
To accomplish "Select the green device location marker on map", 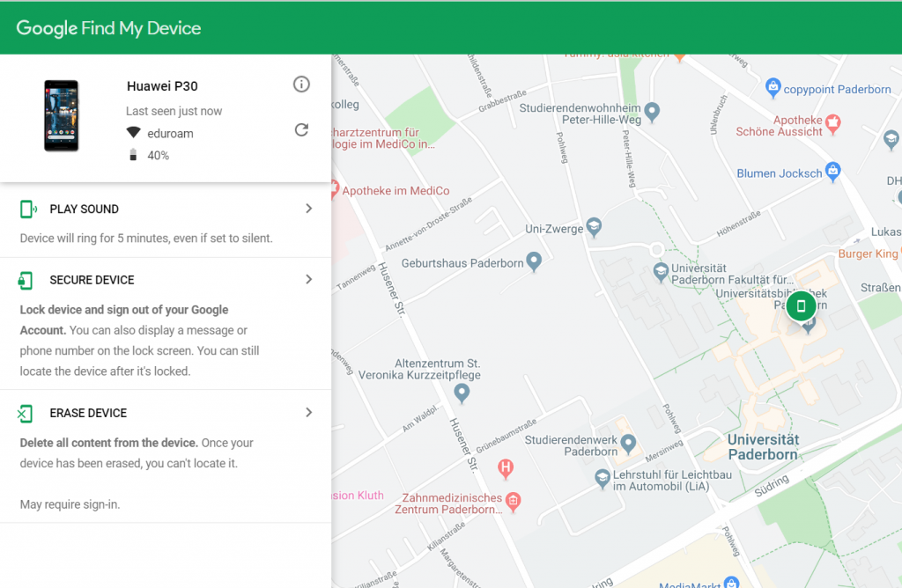I will (801, 305).
